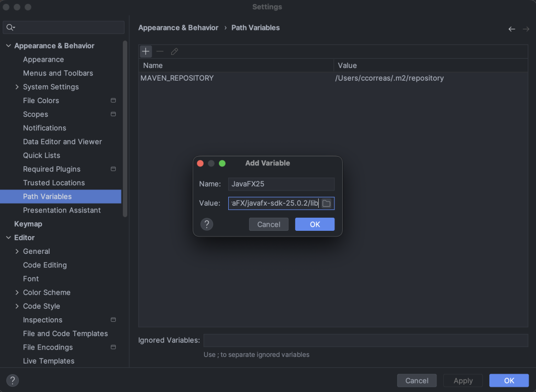Click the back navigation arrow

click(x=512, y=29)
